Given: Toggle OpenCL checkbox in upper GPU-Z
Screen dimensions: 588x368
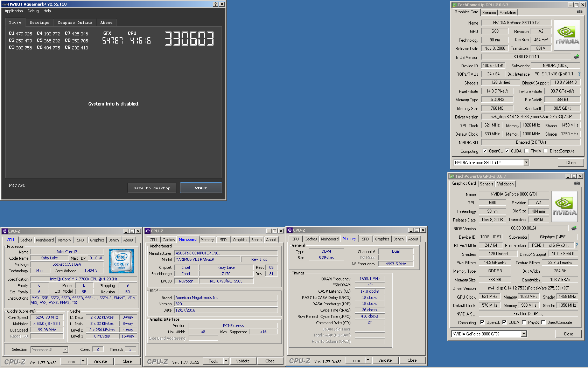Looking at the screenshot, I should coord(485,151).
